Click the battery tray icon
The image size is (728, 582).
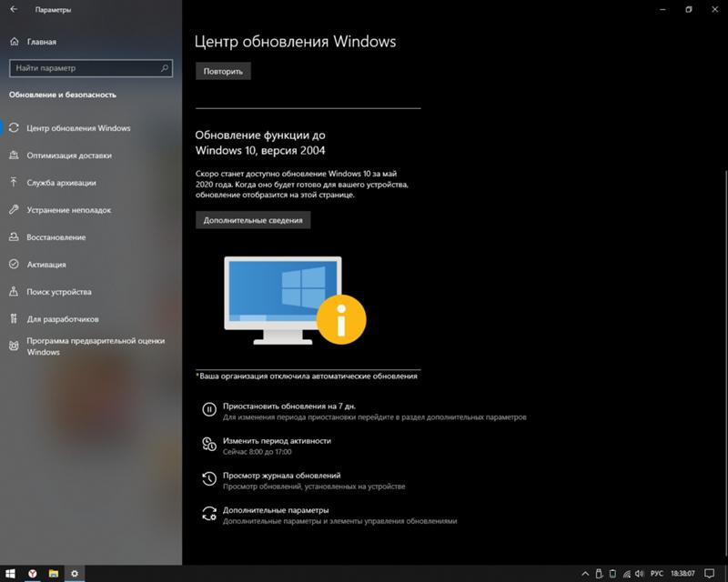(612, 574)
